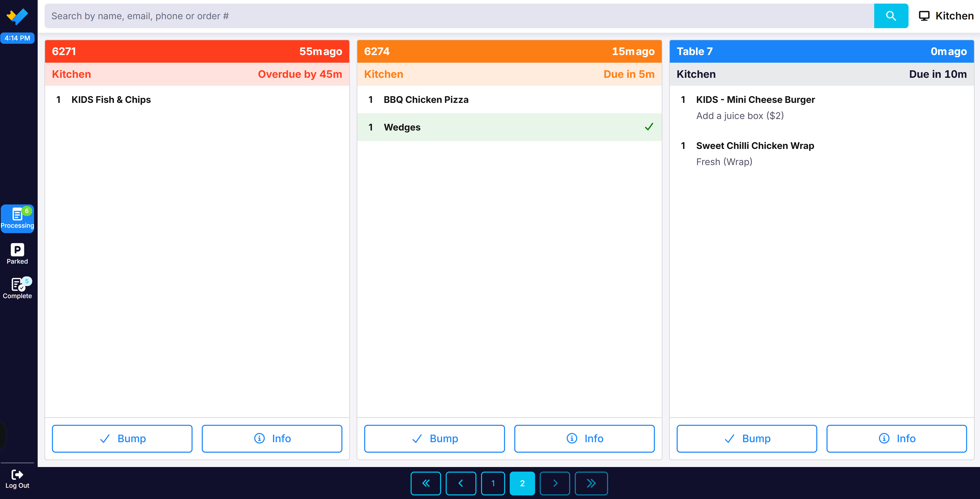Click the search magnifier button
Viewport: 980px width, 499px height.
[x=891, y=16]
